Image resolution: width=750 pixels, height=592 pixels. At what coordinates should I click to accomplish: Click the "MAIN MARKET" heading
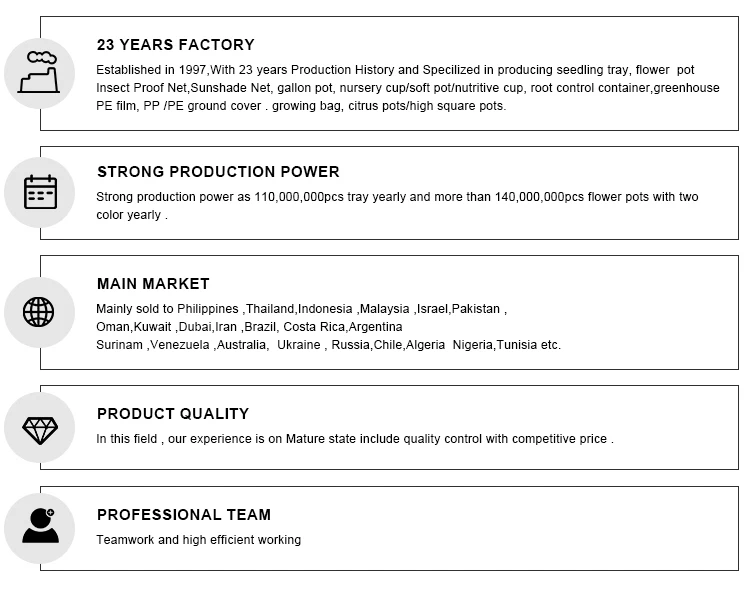(153, 284)
